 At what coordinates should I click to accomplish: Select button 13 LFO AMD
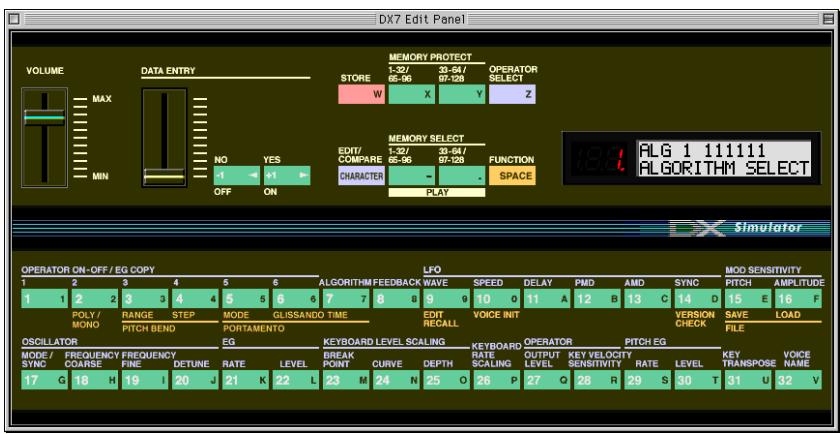tap(648, 299)
